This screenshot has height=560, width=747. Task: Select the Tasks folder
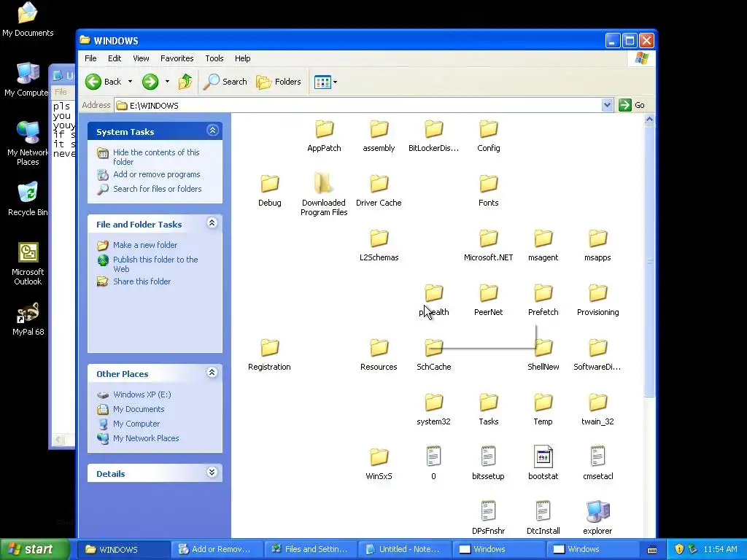pos(488,410)
